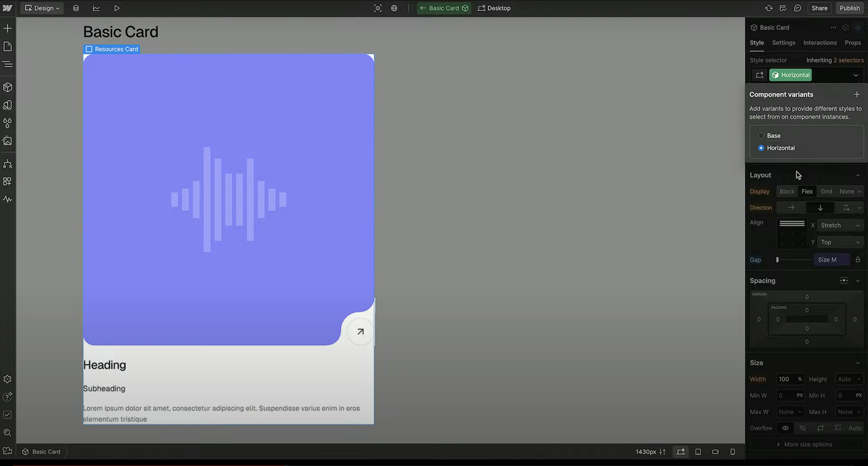The image size is (868, 466).
Task: Open the Add elements panel
Action: point(8,28)
